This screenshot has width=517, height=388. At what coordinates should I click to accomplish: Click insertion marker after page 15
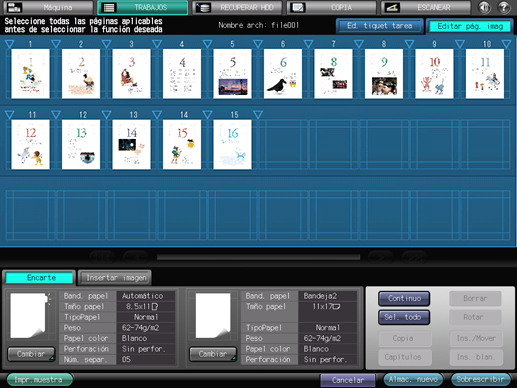click(258, 115)
